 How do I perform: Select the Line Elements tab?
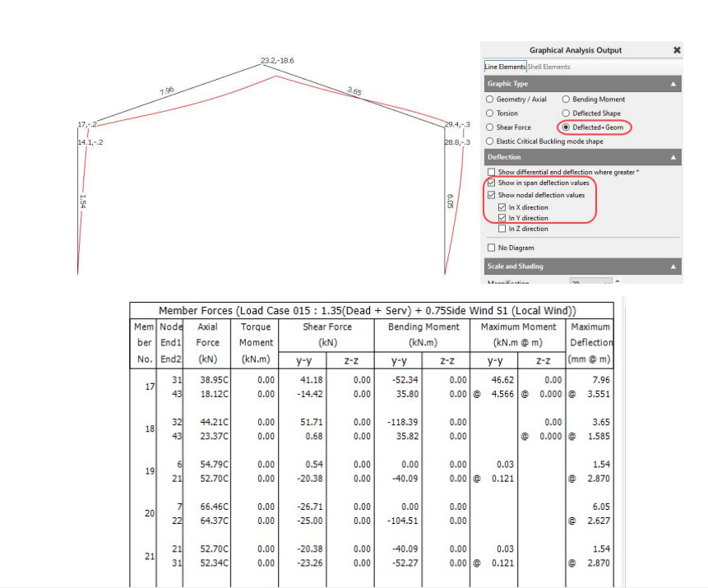click(505, 67)
